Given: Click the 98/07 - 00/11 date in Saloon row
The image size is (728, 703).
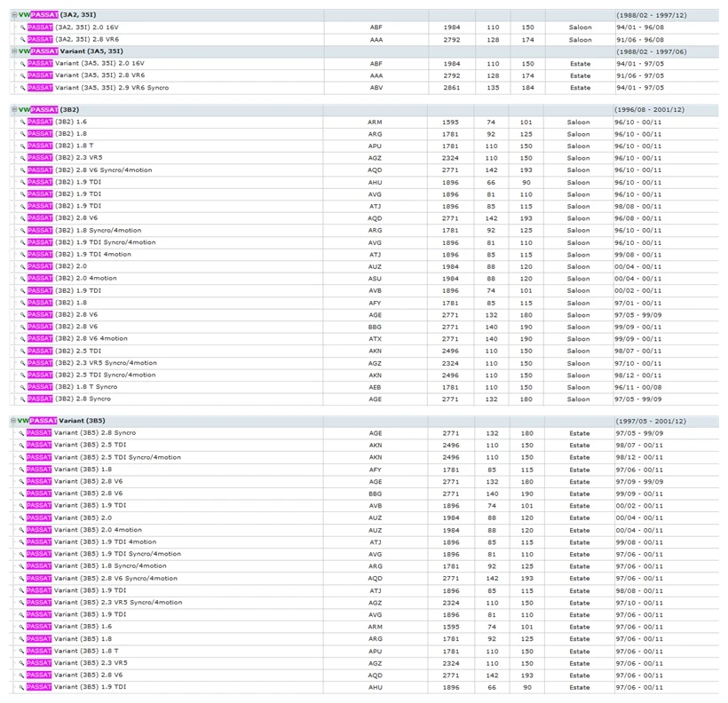Looking at the screenshot, I should (x=638, y=351).
